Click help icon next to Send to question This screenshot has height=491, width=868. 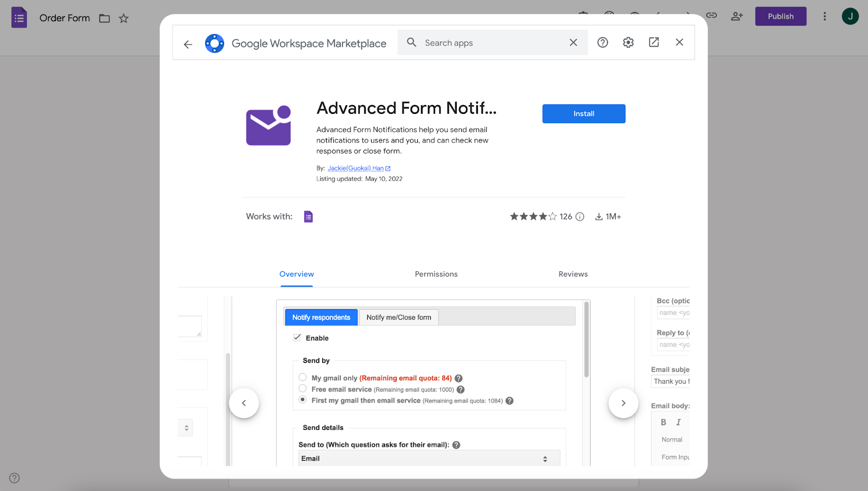456,445
